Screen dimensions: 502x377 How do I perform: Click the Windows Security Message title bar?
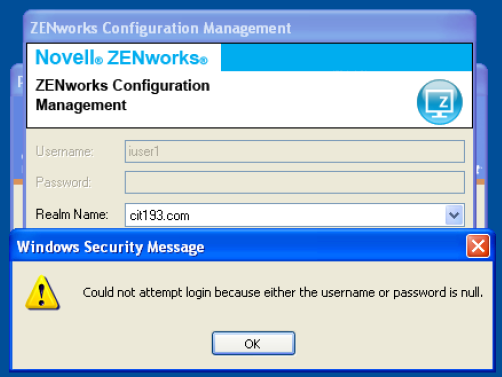pos(238,247)
